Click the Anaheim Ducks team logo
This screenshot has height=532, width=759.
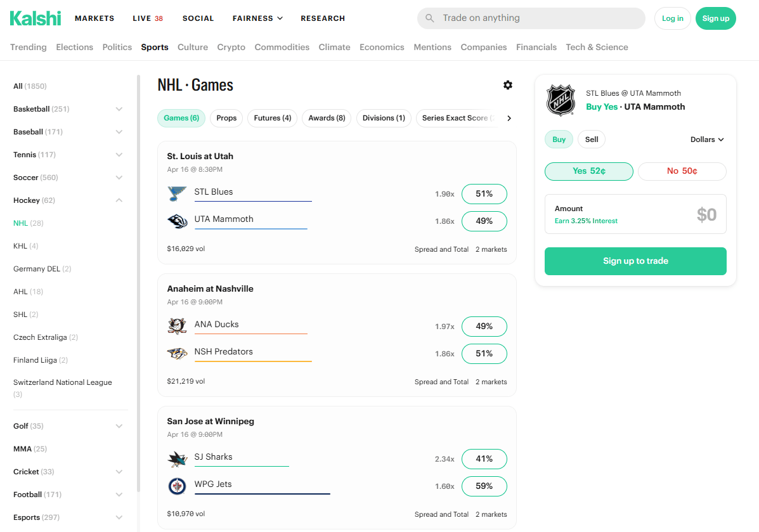tap(178, 326)
